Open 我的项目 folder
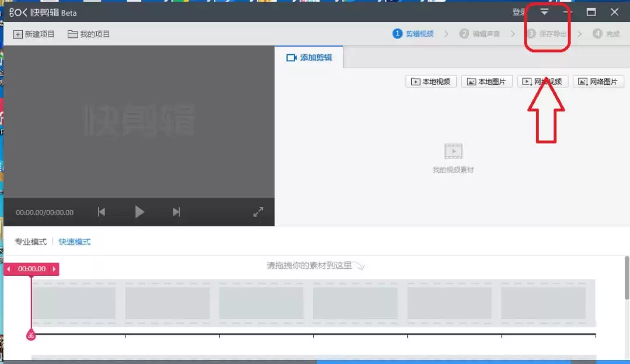The height and width of the screenshot is (364, 630). click(89, 34)
